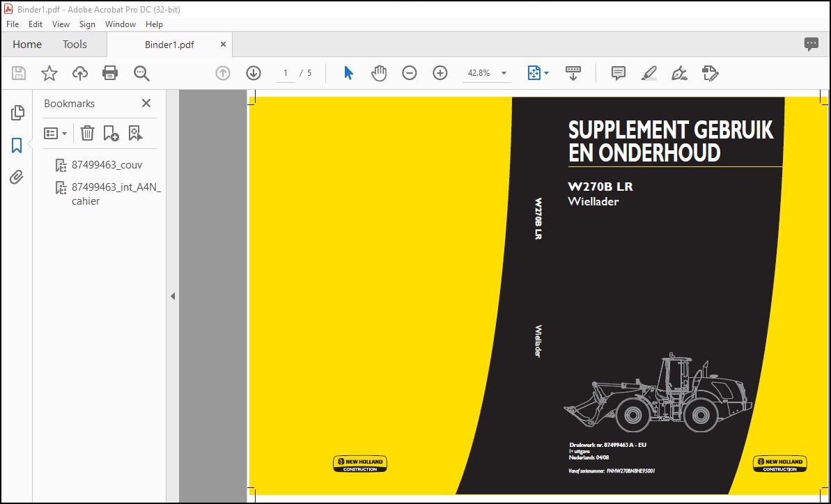Open the Find text search tool
Image resolution: width=831 pixels, height=504 pixels.
141,73
